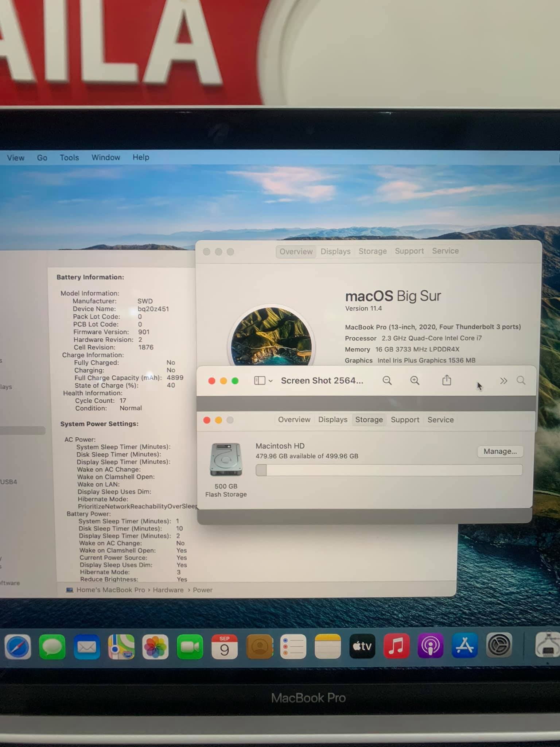
Task: Click the zoom in magnifier in Preview toolbar
Action: 415,381
